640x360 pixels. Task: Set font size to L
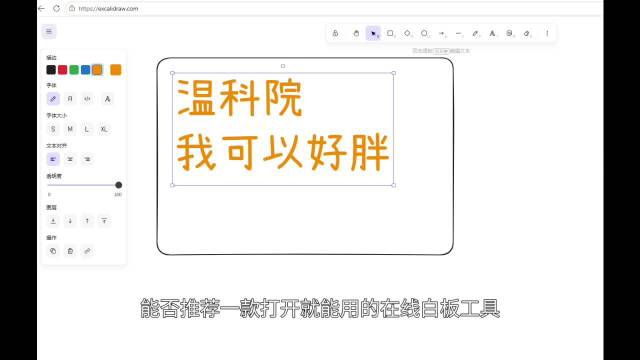(x=87, y=129)
